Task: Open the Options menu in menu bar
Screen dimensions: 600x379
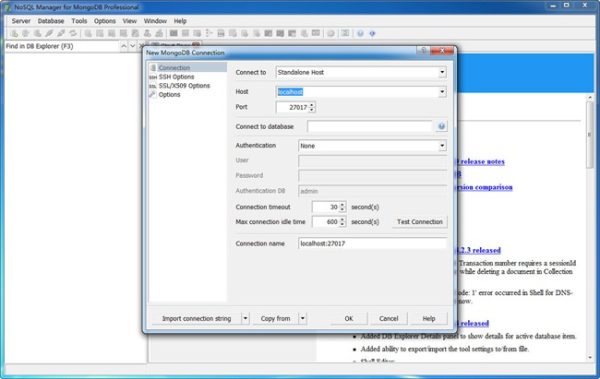Action: coord(104,21)
